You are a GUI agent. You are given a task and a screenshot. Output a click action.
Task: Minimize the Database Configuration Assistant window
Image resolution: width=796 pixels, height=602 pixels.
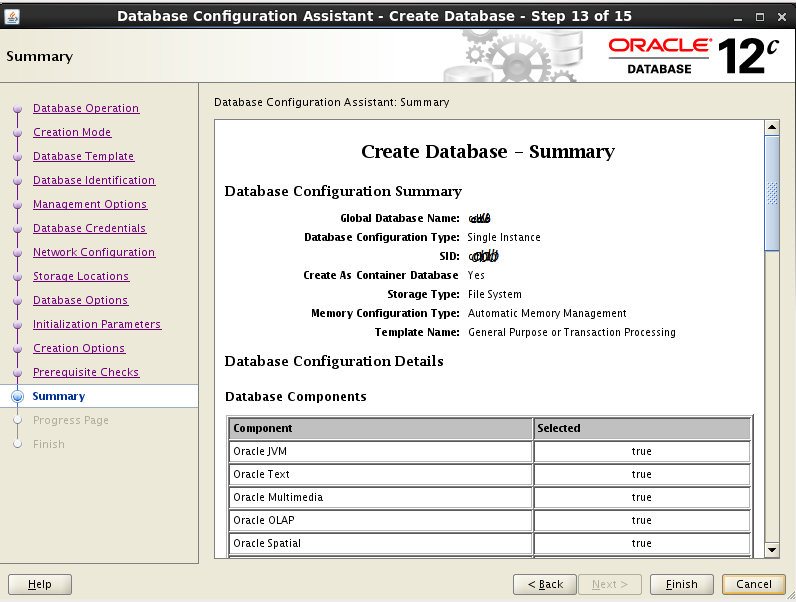738,17
